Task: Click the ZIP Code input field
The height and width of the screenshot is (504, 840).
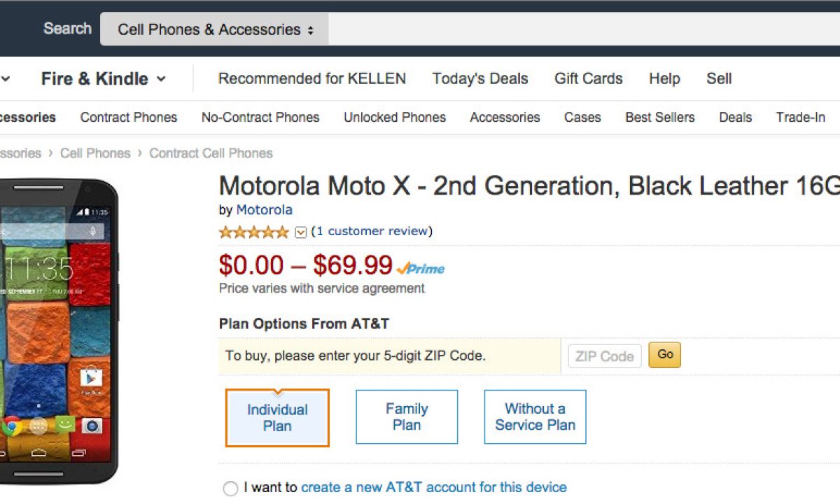Action: (604, 356)
